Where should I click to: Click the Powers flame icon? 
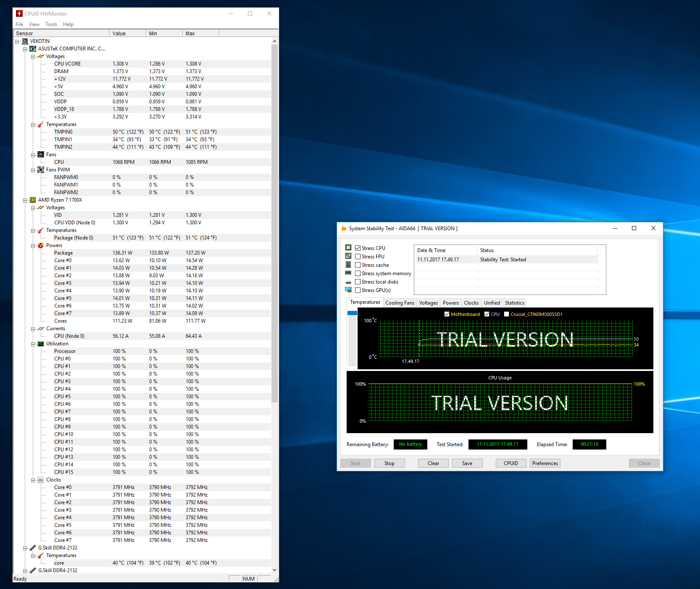point(41,245)
